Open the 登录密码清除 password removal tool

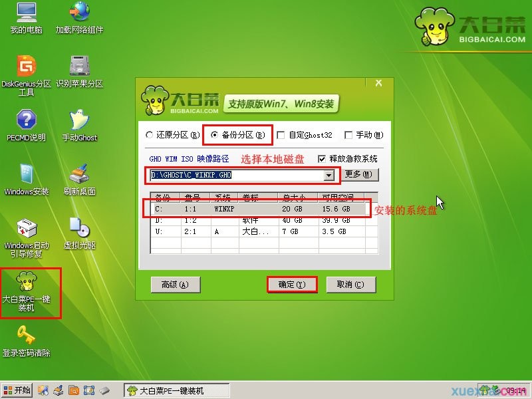24,339
